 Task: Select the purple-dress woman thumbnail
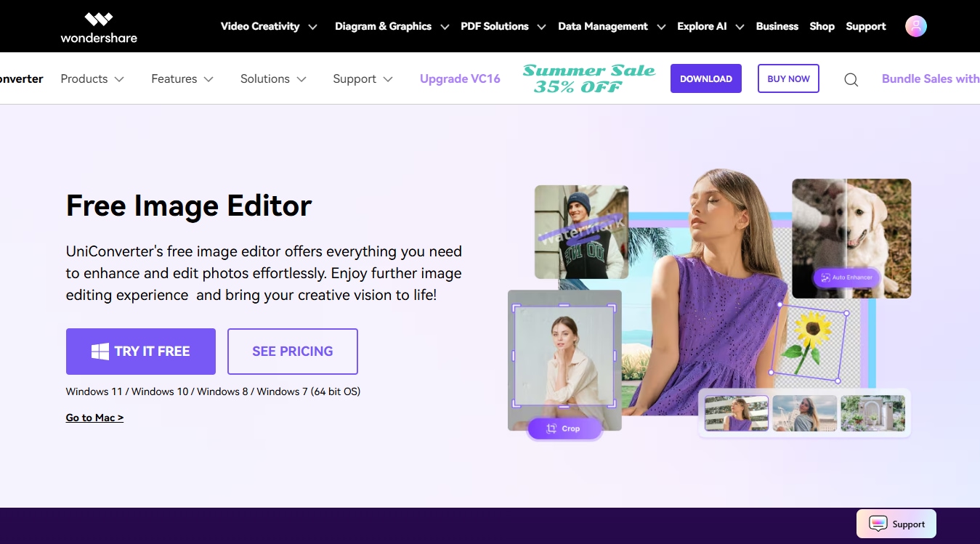[737, 413]
